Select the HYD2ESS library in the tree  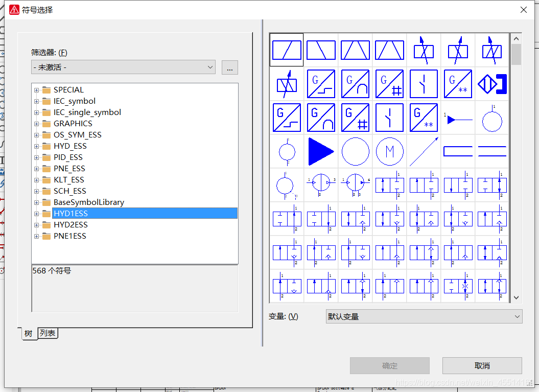point(71,225)
